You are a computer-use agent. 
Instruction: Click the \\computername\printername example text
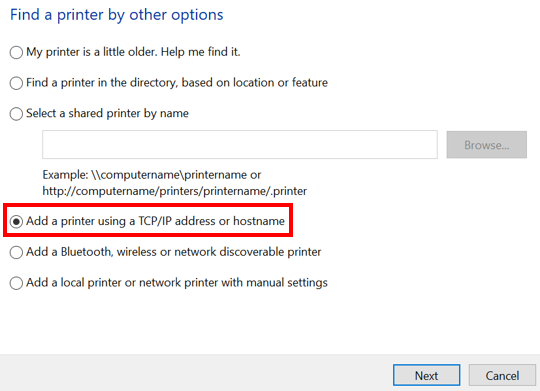tap(171, 175)
